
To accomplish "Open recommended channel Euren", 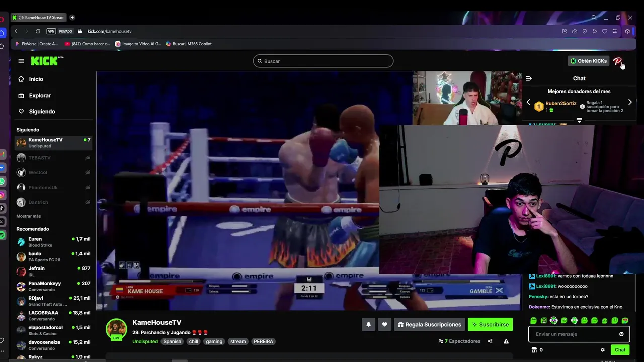I will [x=53, y=242].
